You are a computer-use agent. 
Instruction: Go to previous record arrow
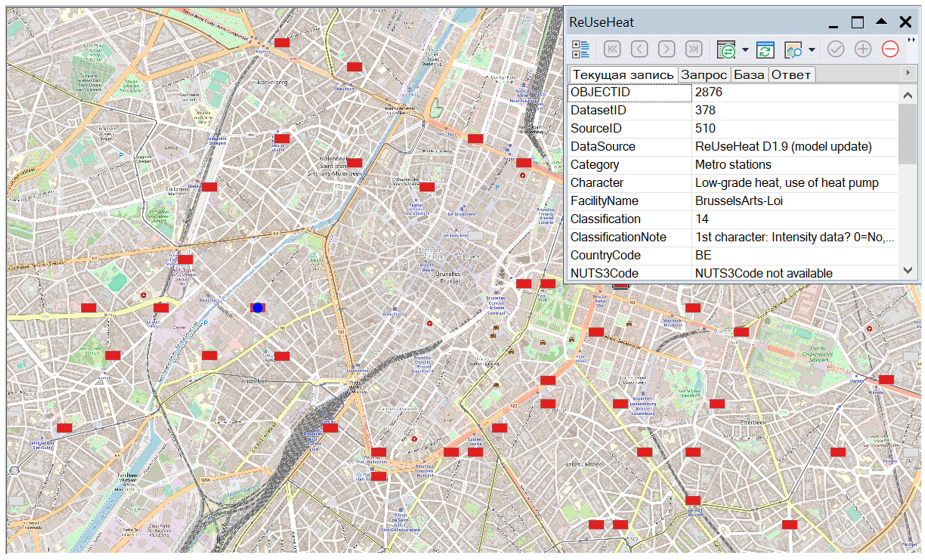(639, 49)
